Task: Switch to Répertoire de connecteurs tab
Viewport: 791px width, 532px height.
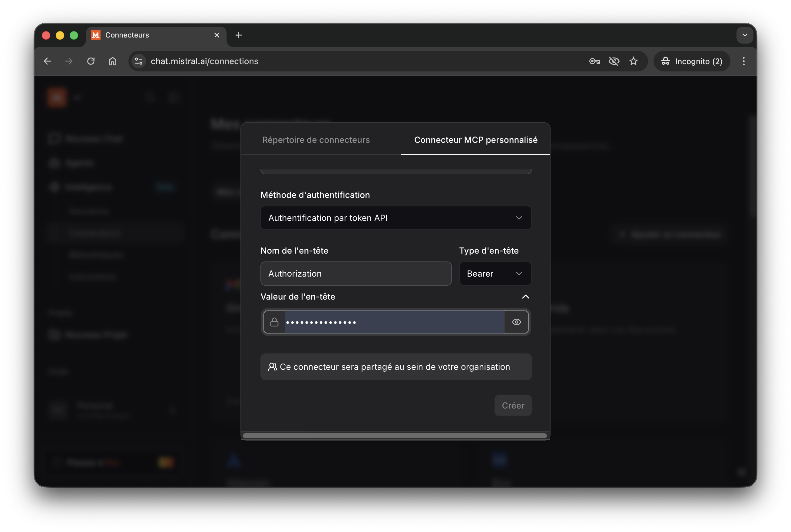Action: pos(316,140)
